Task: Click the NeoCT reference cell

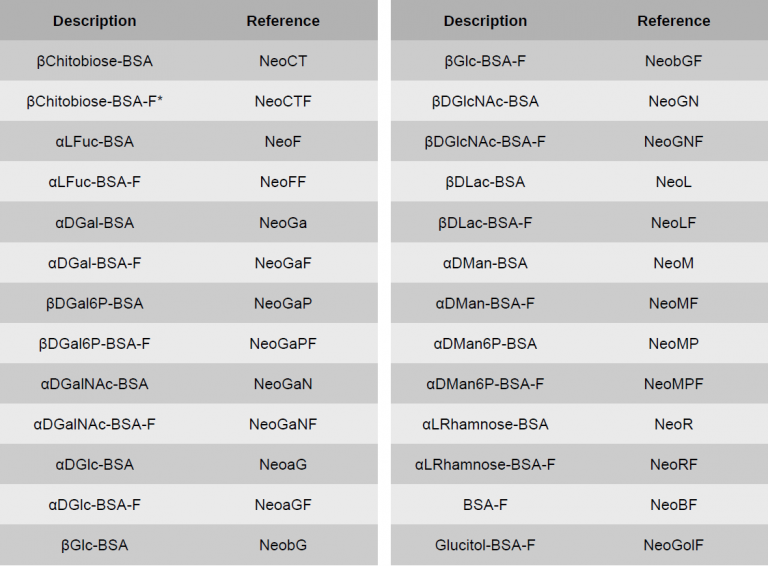Action: pos(283,61)
